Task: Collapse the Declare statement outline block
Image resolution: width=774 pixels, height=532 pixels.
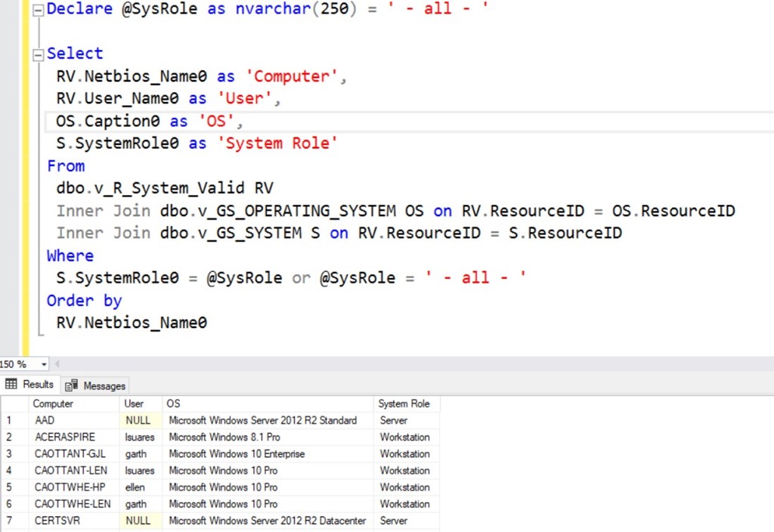Action: tap(39, 10)
